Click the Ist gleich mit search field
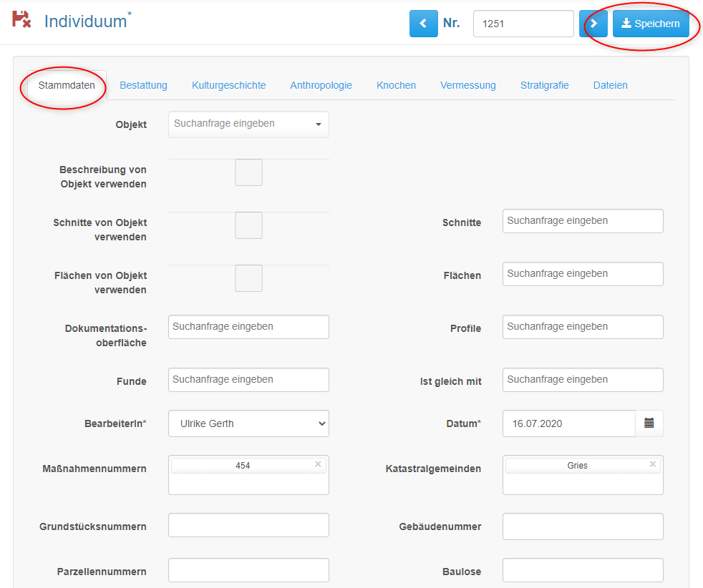This screenshot has width=703, height=588. (x=583, y=379)
